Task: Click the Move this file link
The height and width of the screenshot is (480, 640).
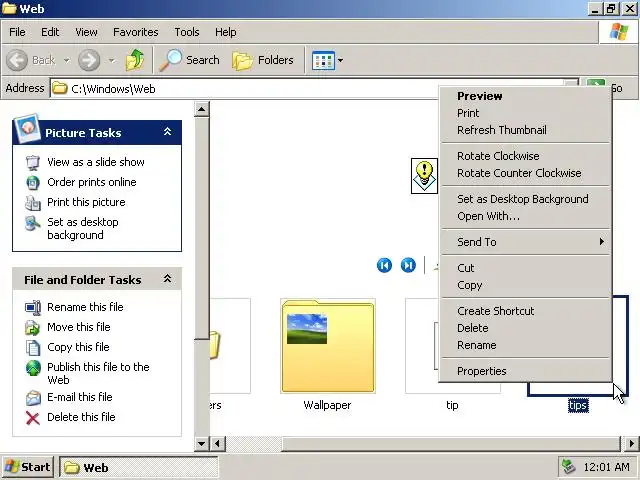Action: click(x=79, y=327)
